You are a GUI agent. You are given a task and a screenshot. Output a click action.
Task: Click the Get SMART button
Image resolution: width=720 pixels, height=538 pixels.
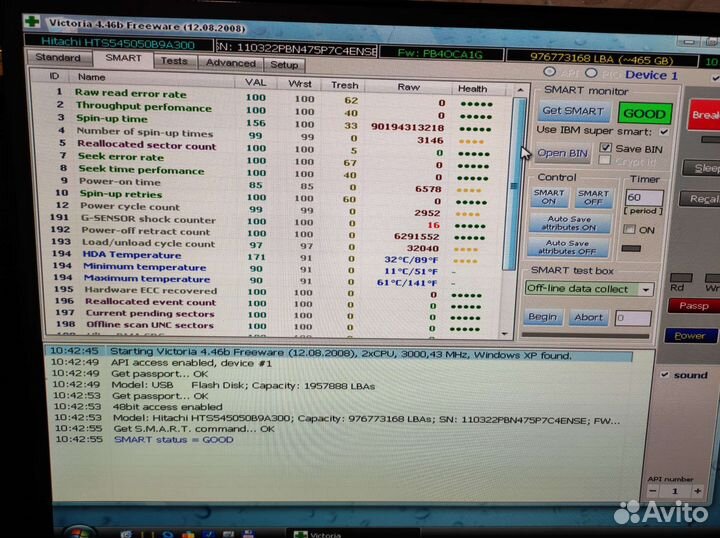(x=572, y=111)
